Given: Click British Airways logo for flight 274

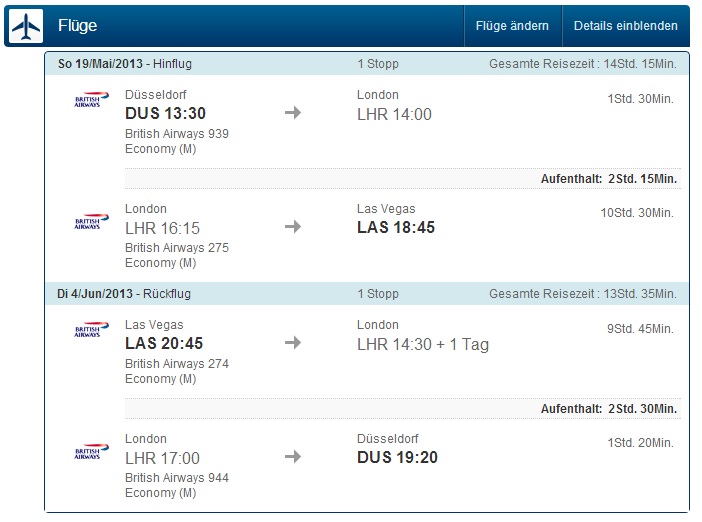Looking at the screenshot, I should [89, 331].
